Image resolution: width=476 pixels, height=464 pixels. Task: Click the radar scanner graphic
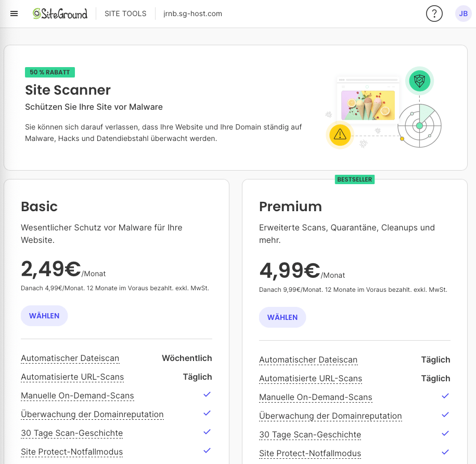(419, 125)
